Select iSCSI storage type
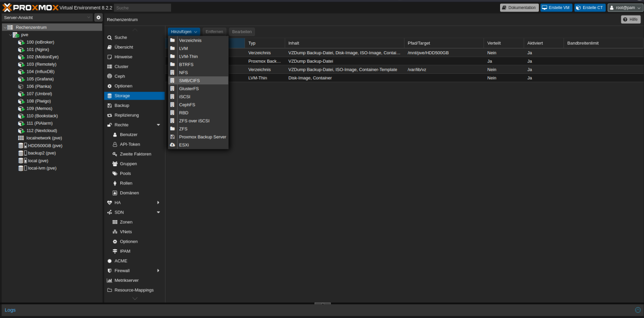644x318 pixels. [x=198, y=96]
